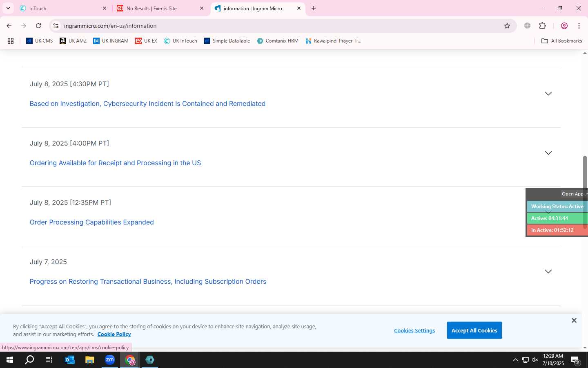Open the All Bookmarks folder
588x368 pixels.
561,41
